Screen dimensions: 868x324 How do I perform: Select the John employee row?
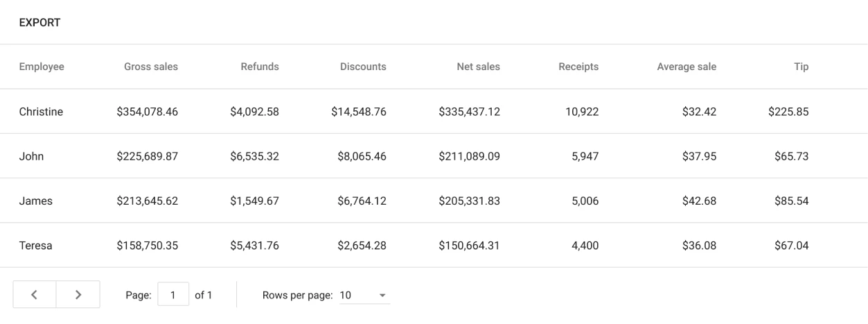coord(31,156)
